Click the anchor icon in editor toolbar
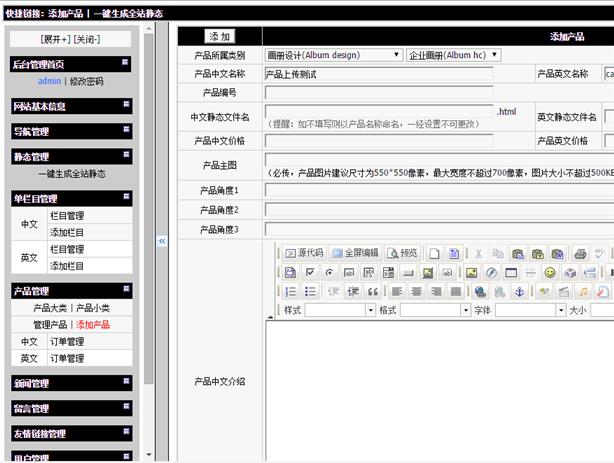The image size is (614, 463). coord(518,291)
